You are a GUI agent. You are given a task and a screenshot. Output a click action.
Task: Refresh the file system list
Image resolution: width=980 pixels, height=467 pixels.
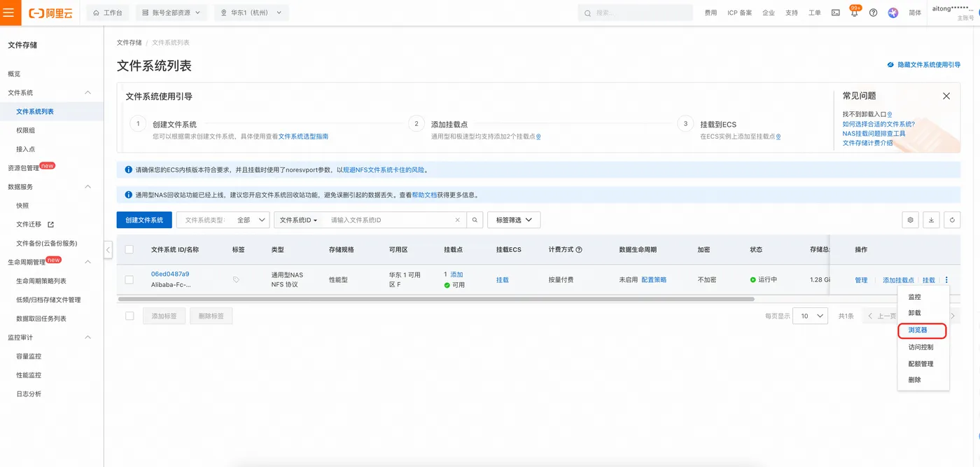tap(952, 220)
